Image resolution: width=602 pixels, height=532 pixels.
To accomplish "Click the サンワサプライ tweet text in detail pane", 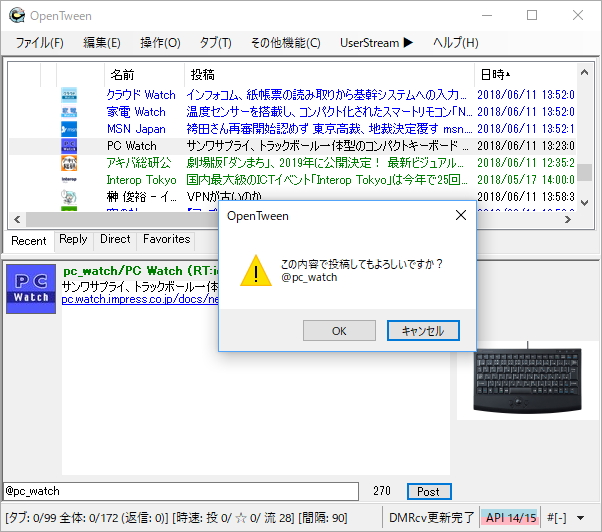I will click(140, 287).
